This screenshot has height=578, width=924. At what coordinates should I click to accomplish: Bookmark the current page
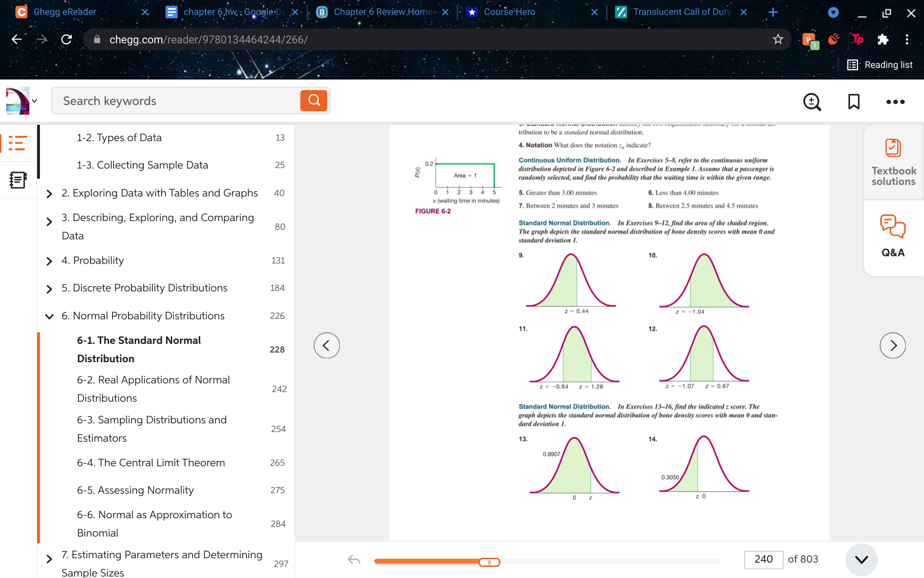[x=854, y=102]
